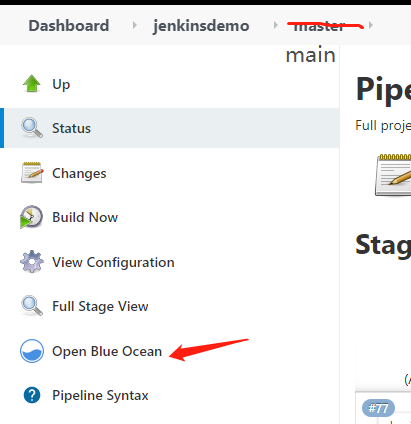Start a build with Build Now
This screenshot has width=411, height=424.
[85, 217]
